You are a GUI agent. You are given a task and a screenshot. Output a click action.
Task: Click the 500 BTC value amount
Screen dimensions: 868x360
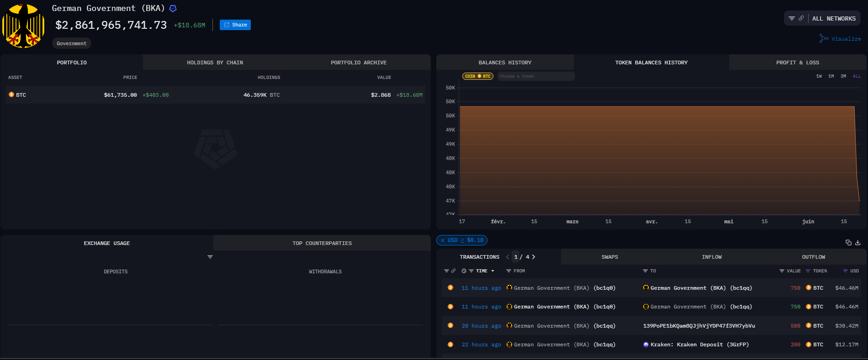click(795, 326)
